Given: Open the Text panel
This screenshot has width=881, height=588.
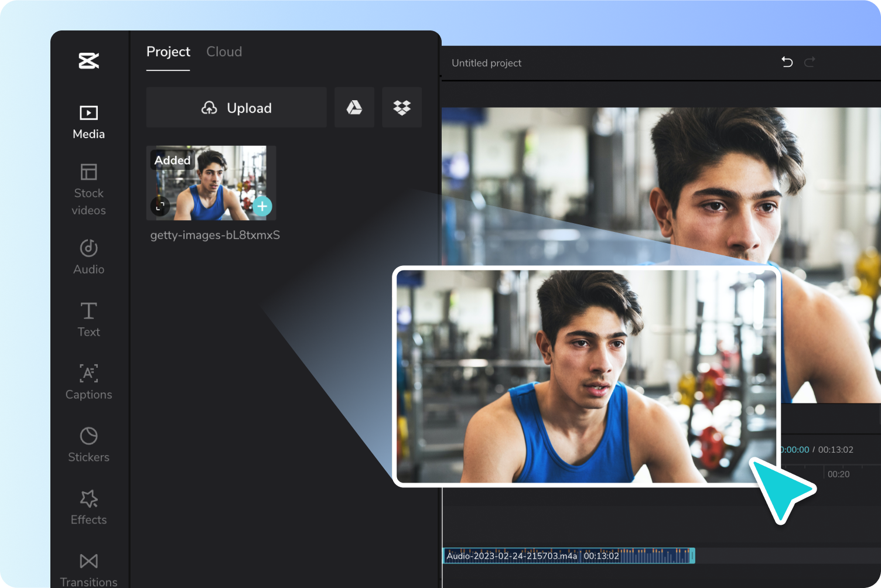Looking at the screenshot, I should click(88, 320).
